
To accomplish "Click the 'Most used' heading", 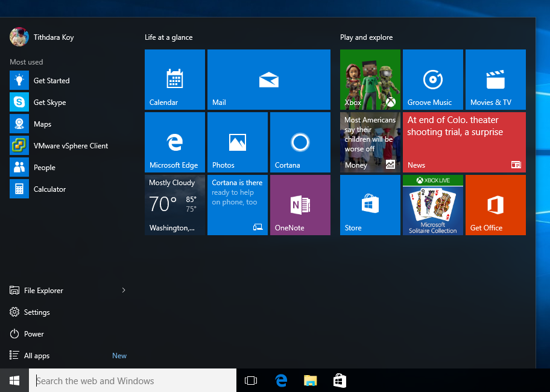I will (27, 62).
